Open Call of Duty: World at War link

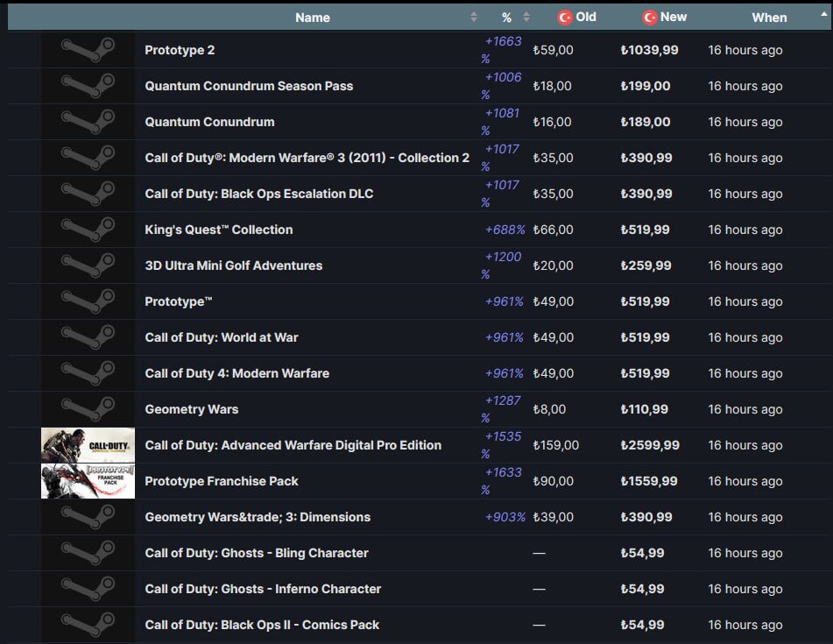click(x=221, y=337)
